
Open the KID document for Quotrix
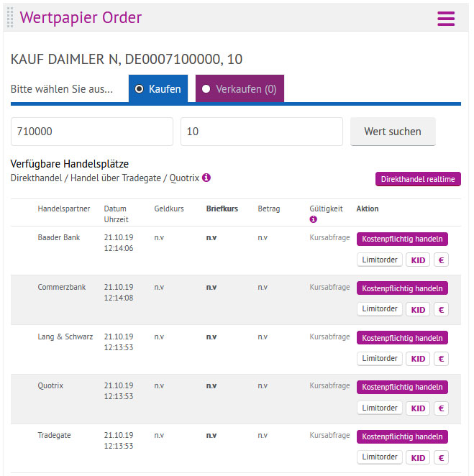pyautogui.click(x=418, y=408)
